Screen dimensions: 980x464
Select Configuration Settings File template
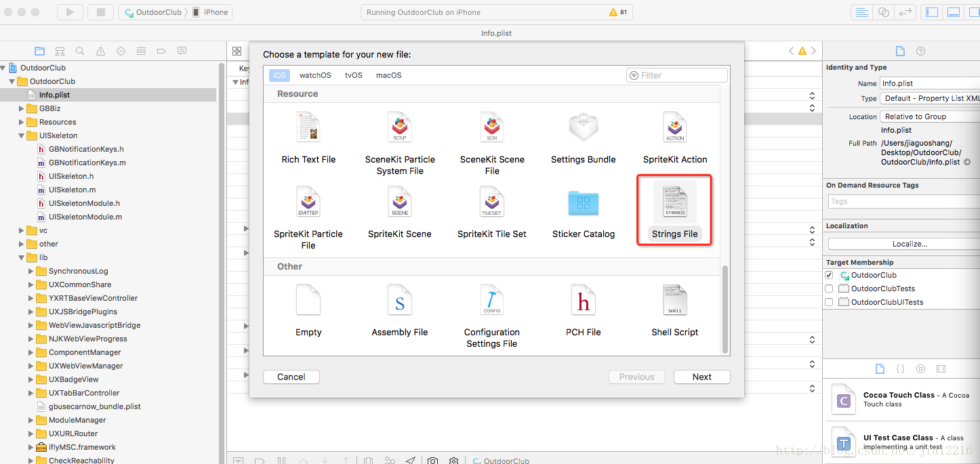pos(492,316)
